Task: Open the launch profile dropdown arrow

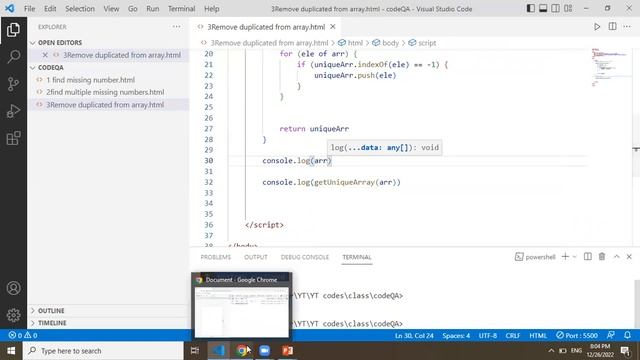Action: click(x=574, y=257)
